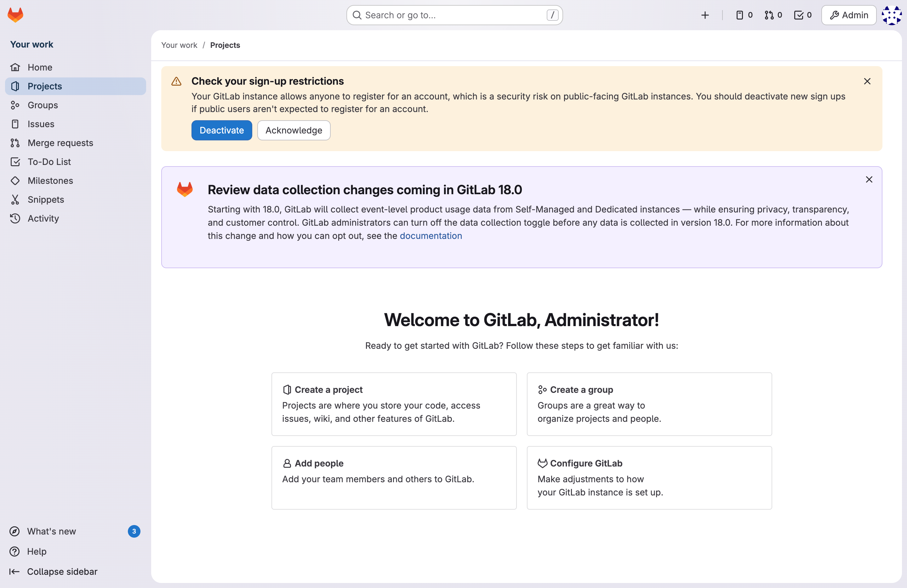Click the GitLab logo in top-left
Screen dimensions: 907x588
[x=15, y=15]
